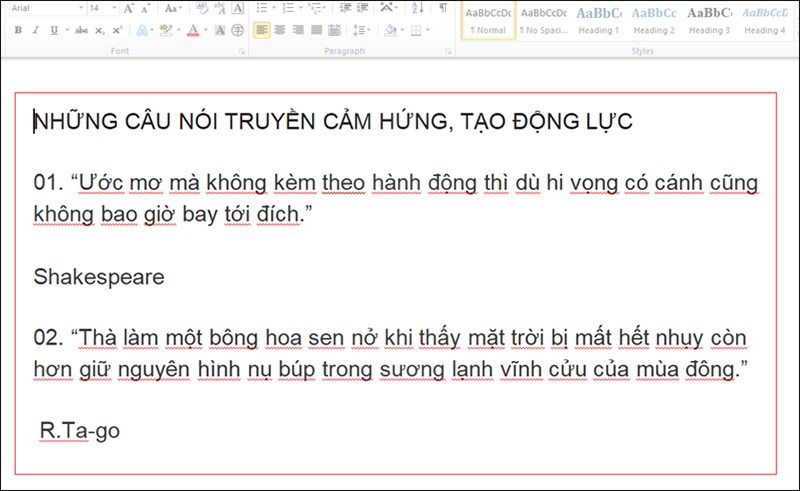
Task: Click the Asian Layout icon
Action: 386,8
